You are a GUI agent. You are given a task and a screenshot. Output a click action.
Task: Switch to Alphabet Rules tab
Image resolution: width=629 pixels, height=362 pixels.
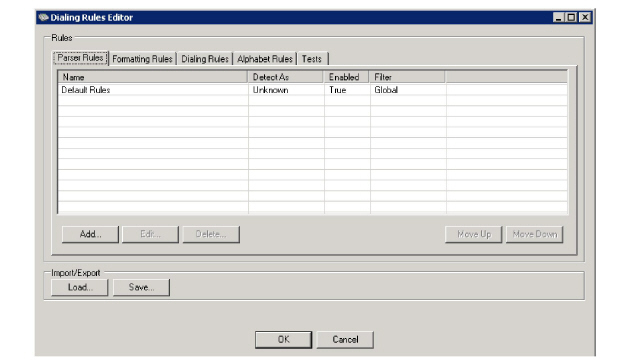[265, 59]
